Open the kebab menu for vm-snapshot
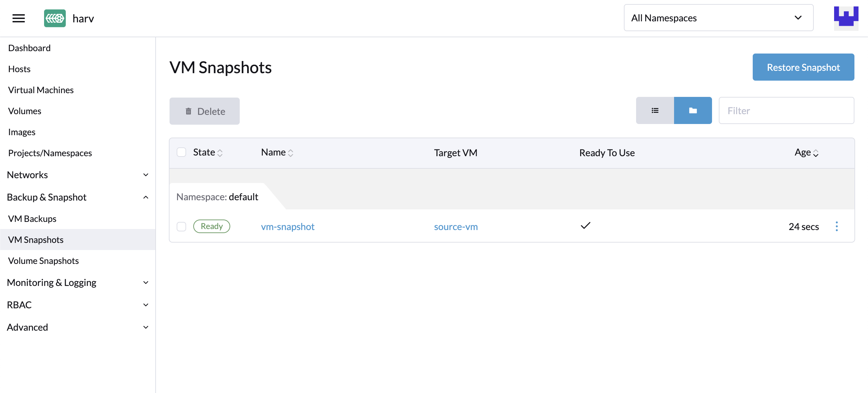The width and height of the screenshot is (868, 393). [x=837, y=226]
